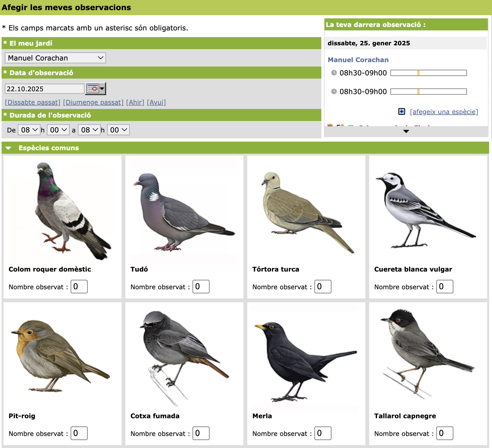Click the Merla count input field
Viewport: 492px width, 448px height.
pos(323,433)
